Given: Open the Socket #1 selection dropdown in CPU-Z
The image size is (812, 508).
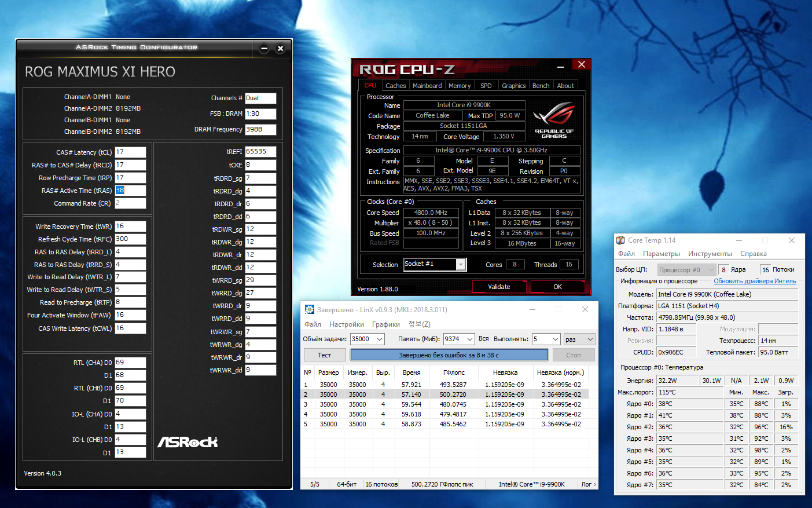Looking at the screenshot, I should [461, 265].
